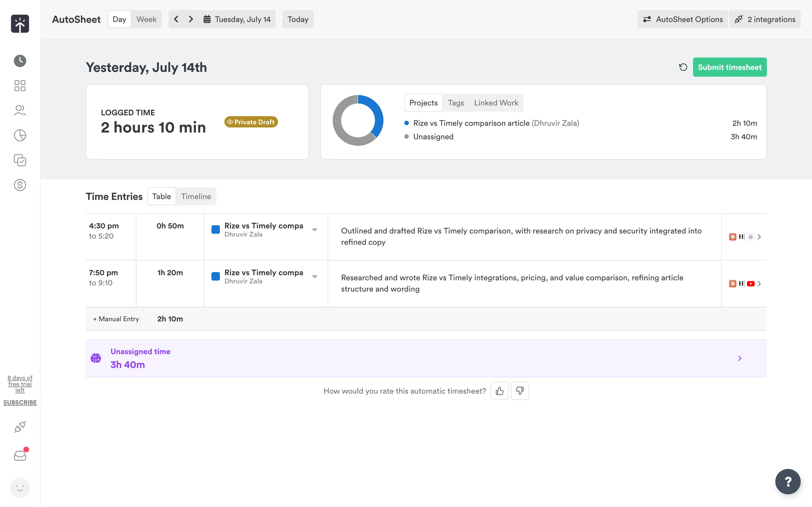Click the Rize app logo

20,24
